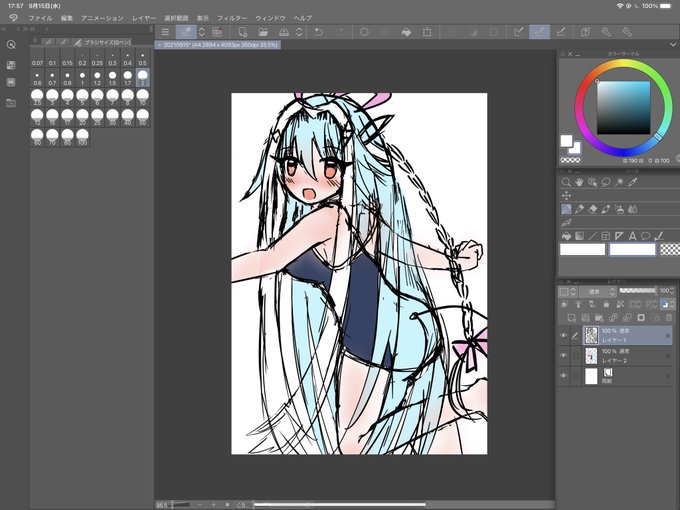Select brush size 0.25

pyautogui.click(x=98, y=58)
